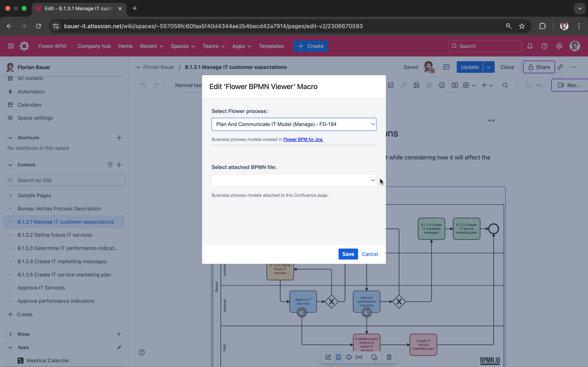Click the Flower BPM application icon
The height and width of the screenshot is (367, 588).
point(24,46)
